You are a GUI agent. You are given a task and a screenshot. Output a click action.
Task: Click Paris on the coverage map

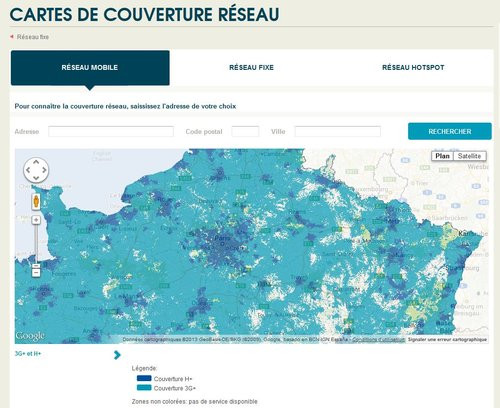[x=222, y=239]
